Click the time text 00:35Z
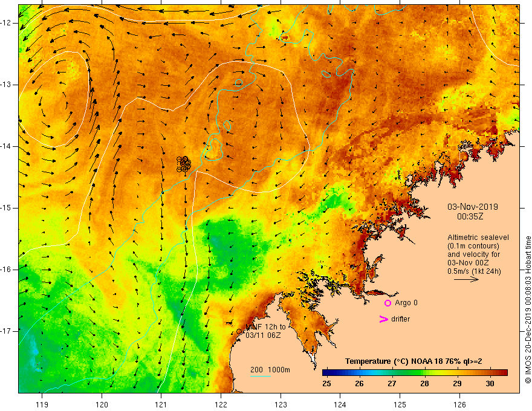This screenshot has width=532, height=411. pyautogui.click(x=470, y=216)
